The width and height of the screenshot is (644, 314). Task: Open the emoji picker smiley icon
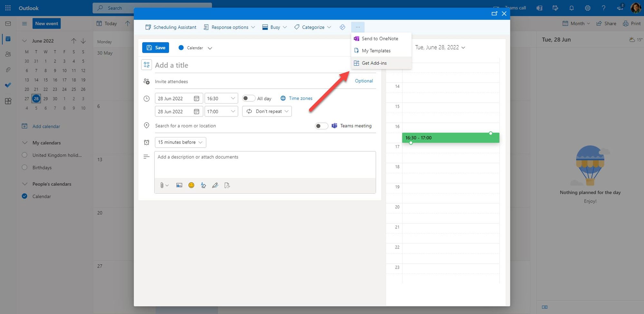point(191,185)
